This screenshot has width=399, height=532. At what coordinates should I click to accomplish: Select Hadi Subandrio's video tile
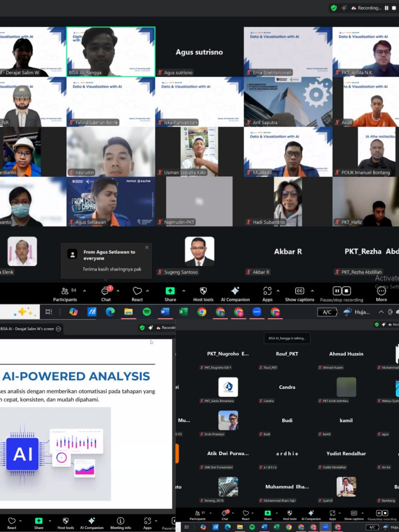(288, 202)
